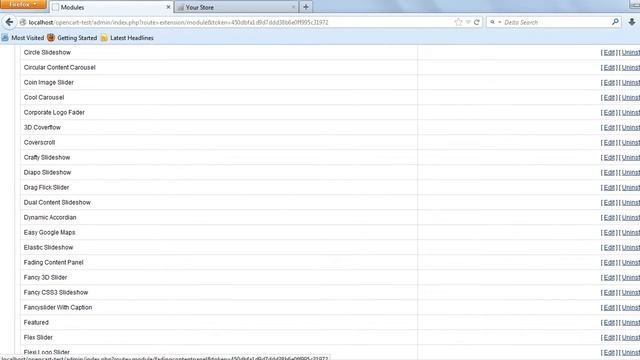Open Getting Started bookmark
This screenshot has height=360, width=640.
tap(72, 38)
